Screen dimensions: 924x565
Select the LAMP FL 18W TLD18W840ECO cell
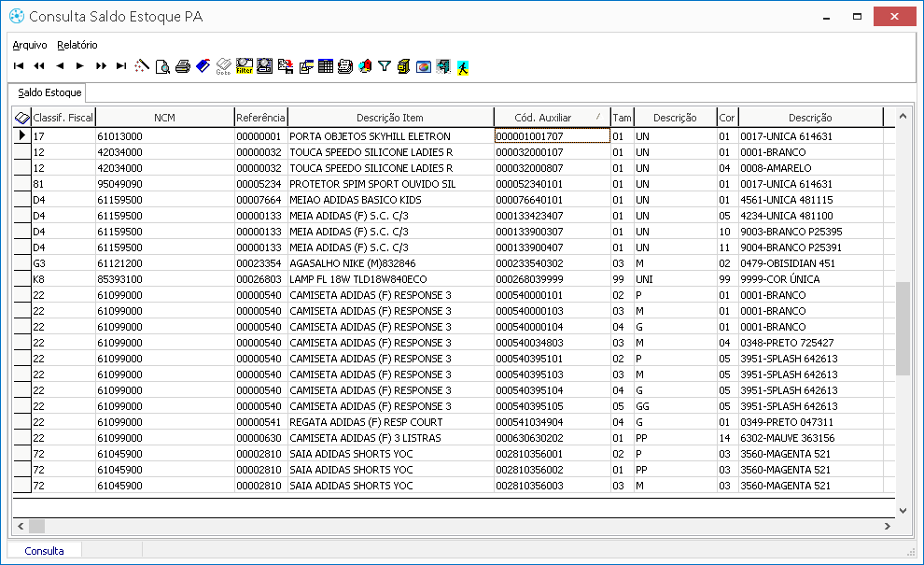(391, 279)
